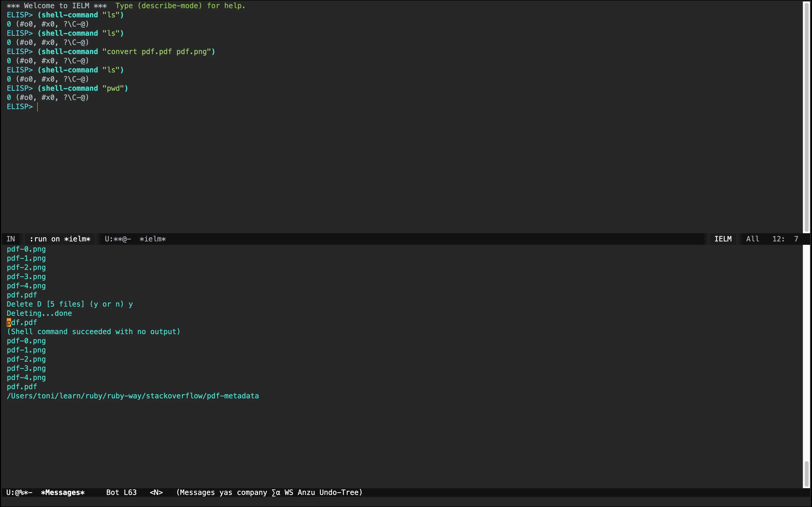Click the company minor mode lighter
Viewport: 812px width, 507px height.
coord(252,492)
